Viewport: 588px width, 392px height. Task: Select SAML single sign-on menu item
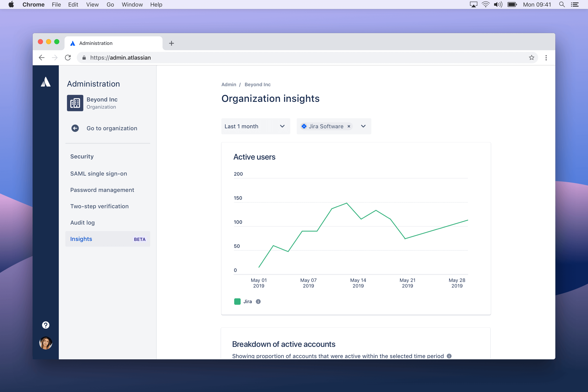pos(98,173)
